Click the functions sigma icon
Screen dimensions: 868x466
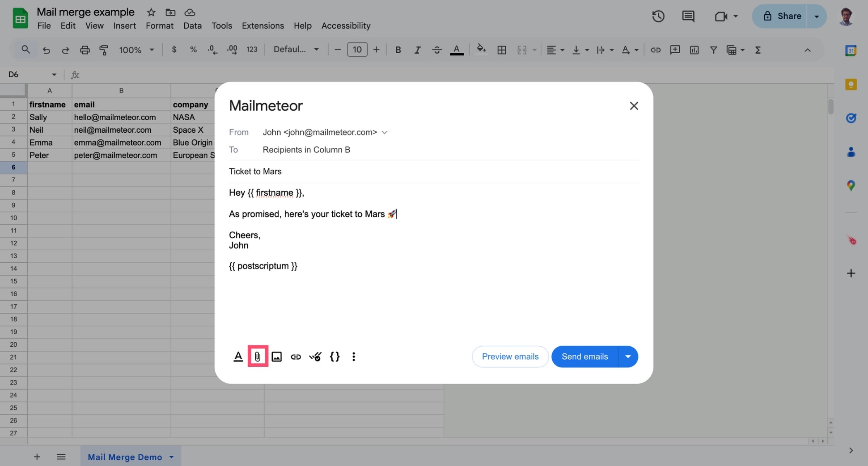(758, 50)
